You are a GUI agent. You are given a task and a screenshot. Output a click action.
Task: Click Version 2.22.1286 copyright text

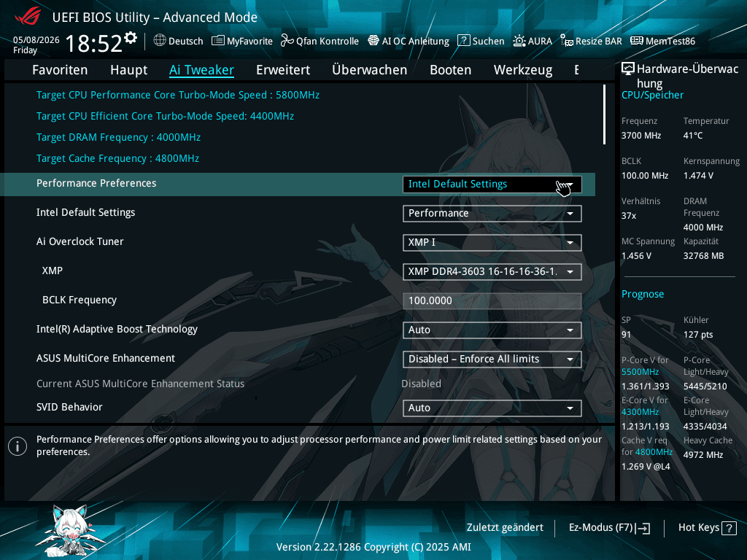[x=373, y=547]
